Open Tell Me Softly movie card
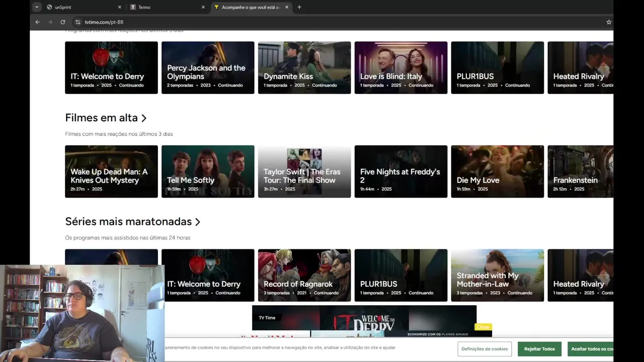644x362 pixels. click(208, 171)
